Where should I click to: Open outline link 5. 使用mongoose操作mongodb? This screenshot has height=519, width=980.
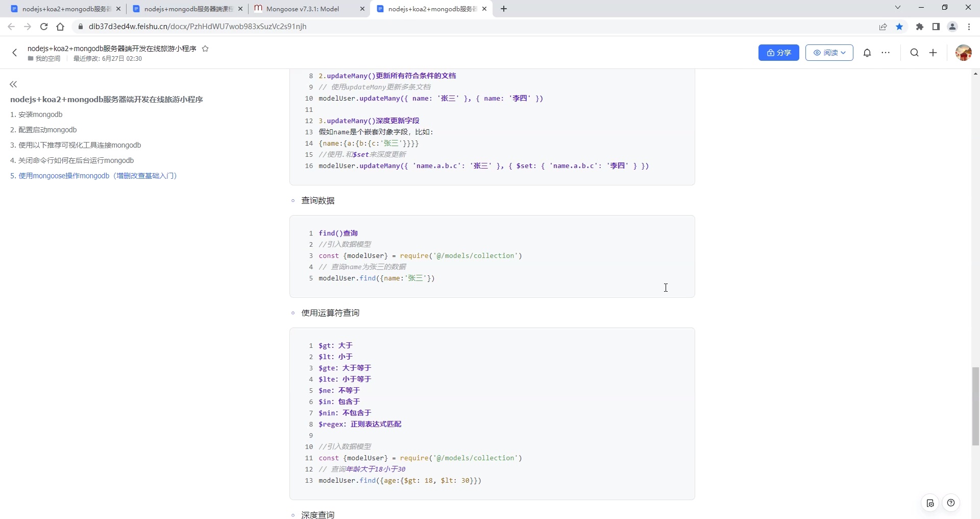click(93, 176)
